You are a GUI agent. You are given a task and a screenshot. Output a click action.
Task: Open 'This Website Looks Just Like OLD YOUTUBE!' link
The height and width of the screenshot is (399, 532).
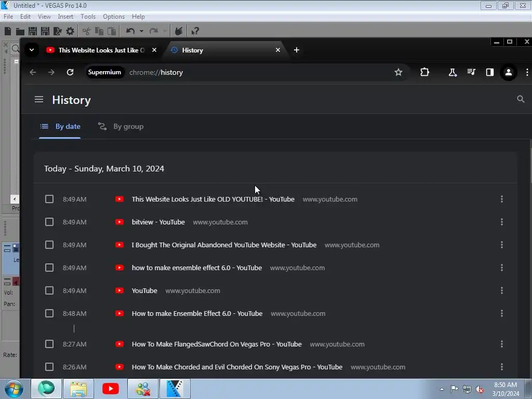(x=213, y=199)
